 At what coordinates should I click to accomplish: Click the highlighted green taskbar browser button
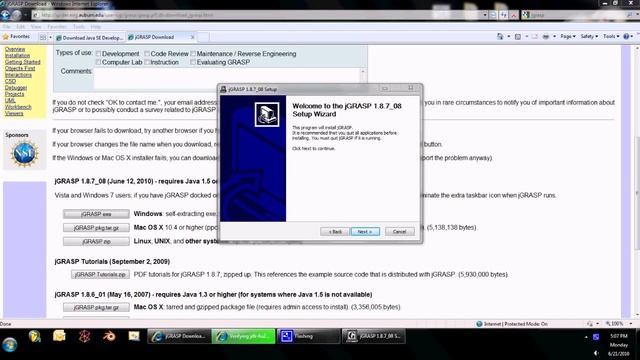(x=244, y=336)
